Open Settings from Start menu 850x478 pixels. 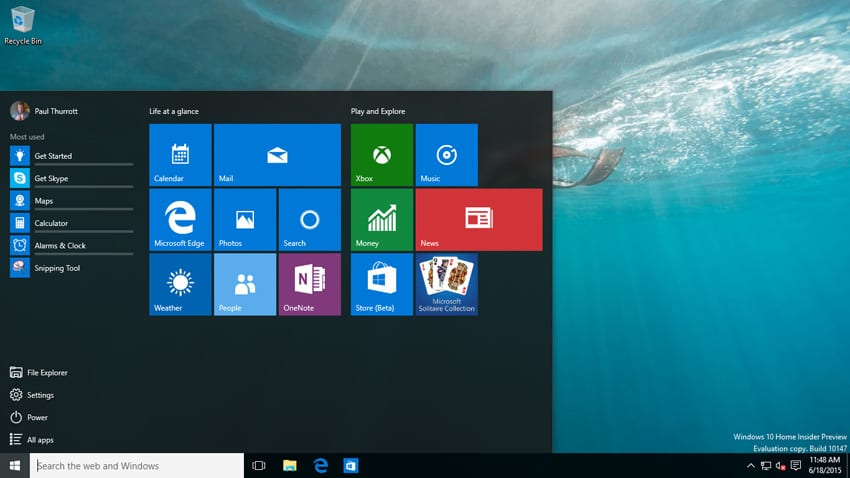[x=32, y=395]
